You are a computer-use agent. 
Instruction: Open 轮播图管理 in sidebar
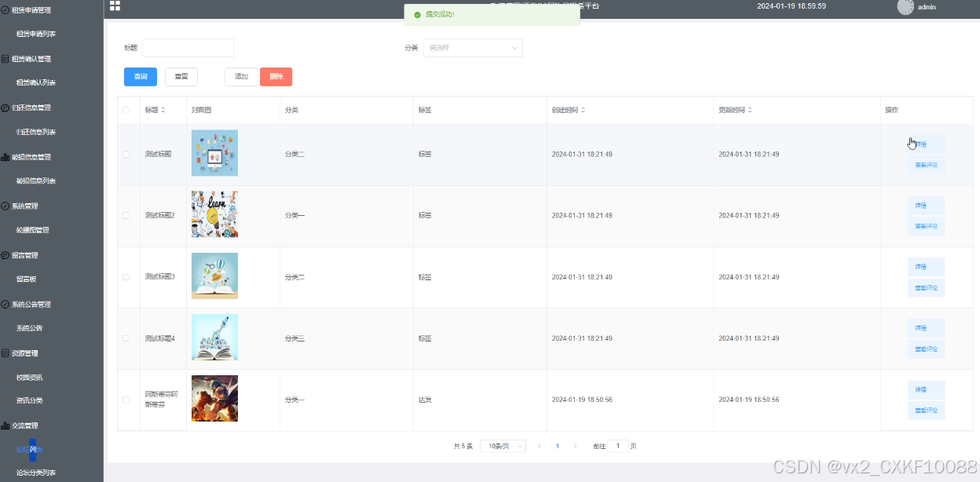pyautogui.click(x=32, y=230)
